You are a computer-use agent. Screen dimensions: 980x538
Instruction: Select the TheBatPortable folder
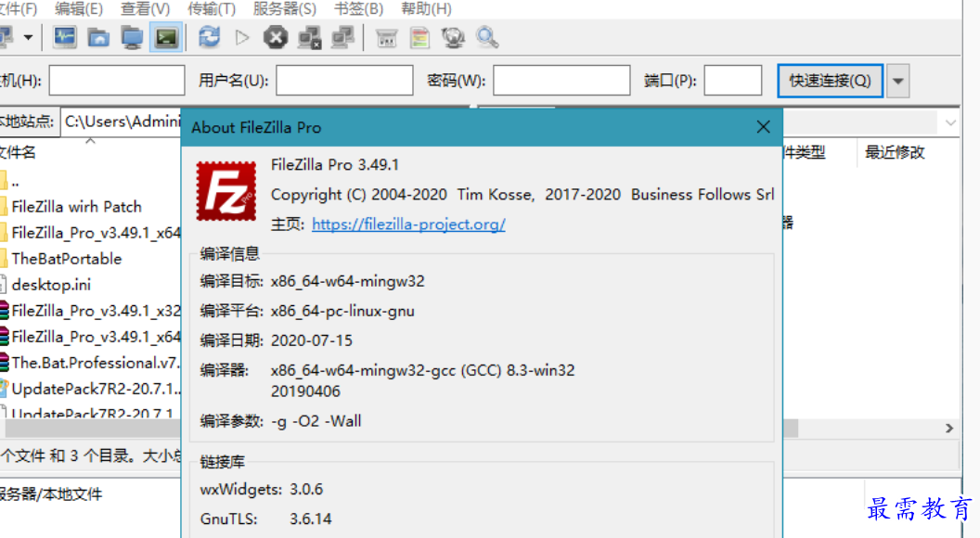[x=66, y=259]
